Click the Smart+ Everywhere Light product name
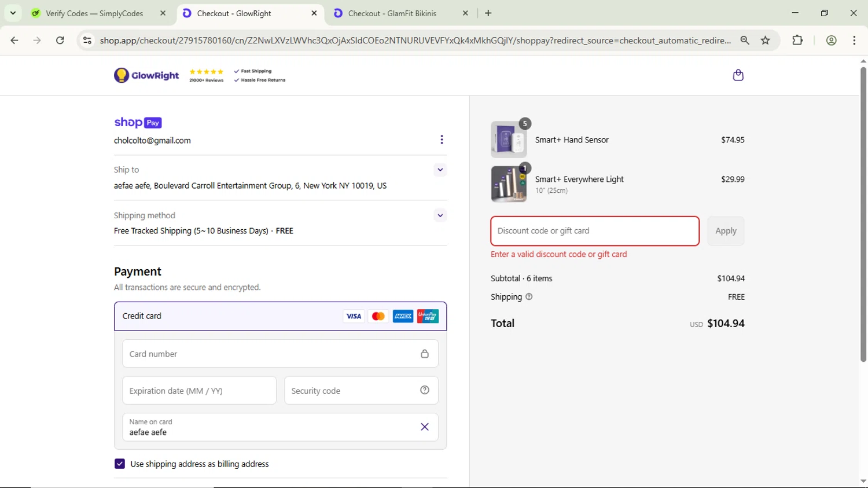This screenshot has height=488, width=868. pyautogui.click(x=579, y=179)
